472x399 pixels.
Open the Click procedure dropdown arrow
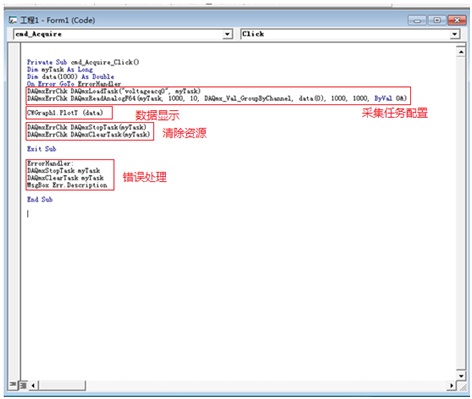tap(454, 34)
